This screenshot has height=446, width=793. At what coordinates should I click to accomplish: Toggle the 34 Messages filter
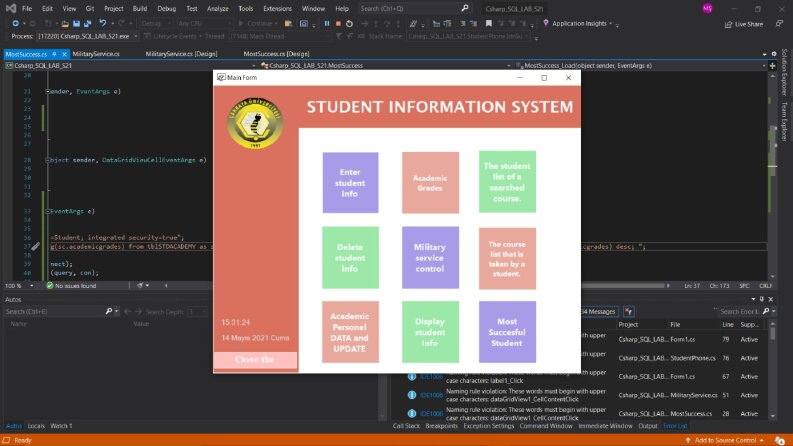pyautogui.click(x=599, y=311)
